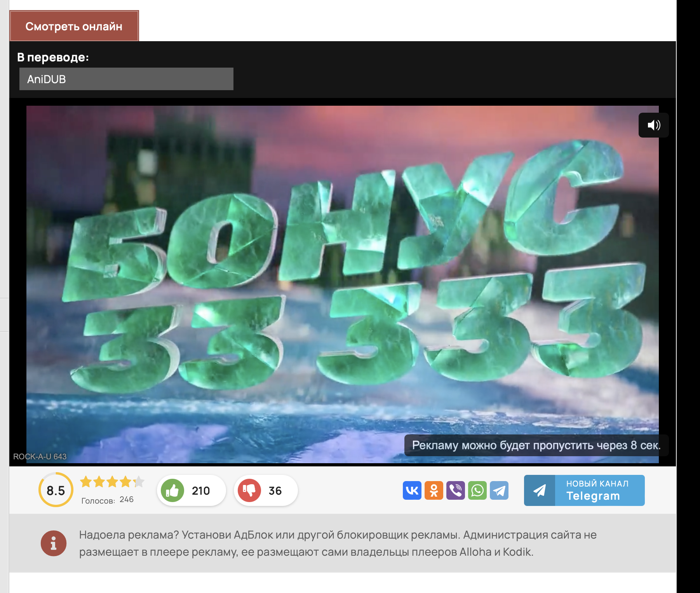Click the like counter showing 210
This screenshot has width=700, height=593.
201,490
